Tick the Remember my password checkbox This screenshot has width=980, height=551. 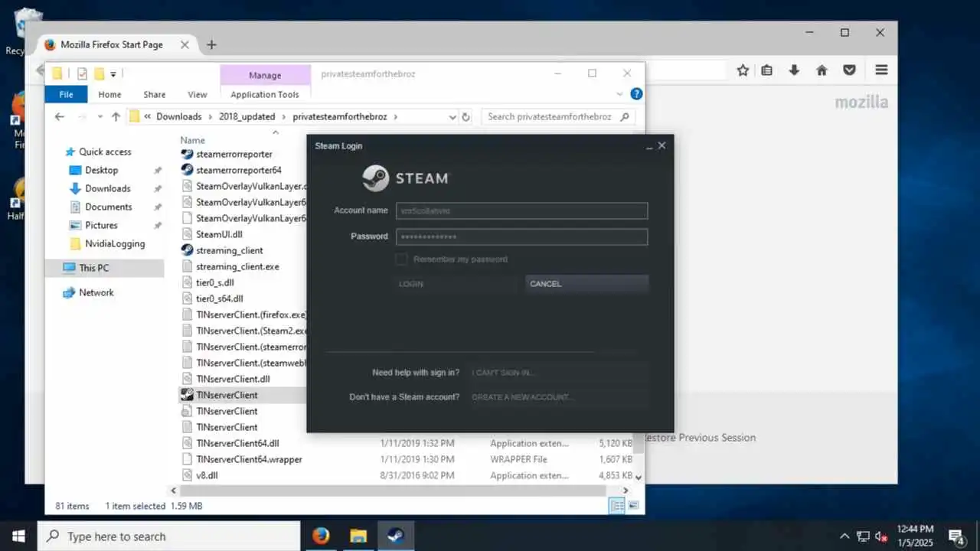click(x=401, y=259)
